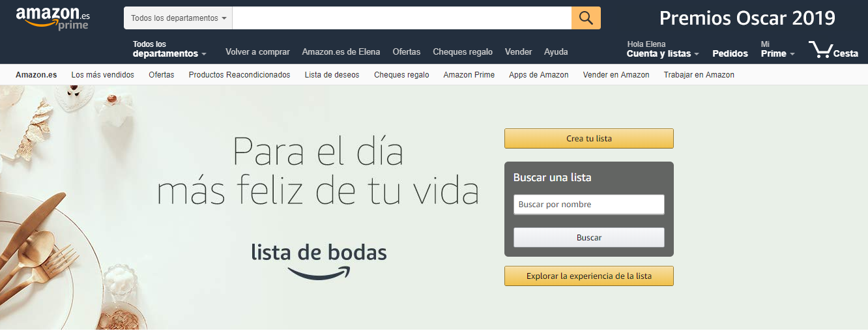
Task: Select Amazon Prime in the sub-navigation bar
Action: point(469,75)
